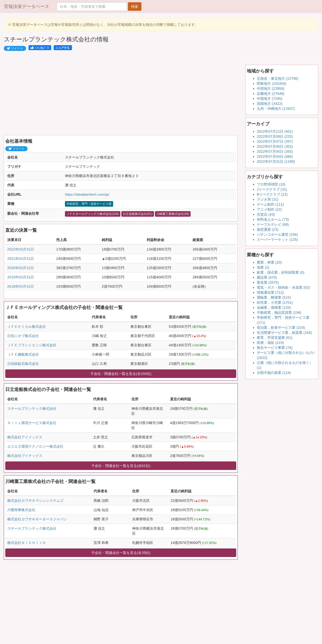This screenshot has width=322, height=644.
Task: Click net profit value 18億0700万円 for 2022
Action: point(113,249)
